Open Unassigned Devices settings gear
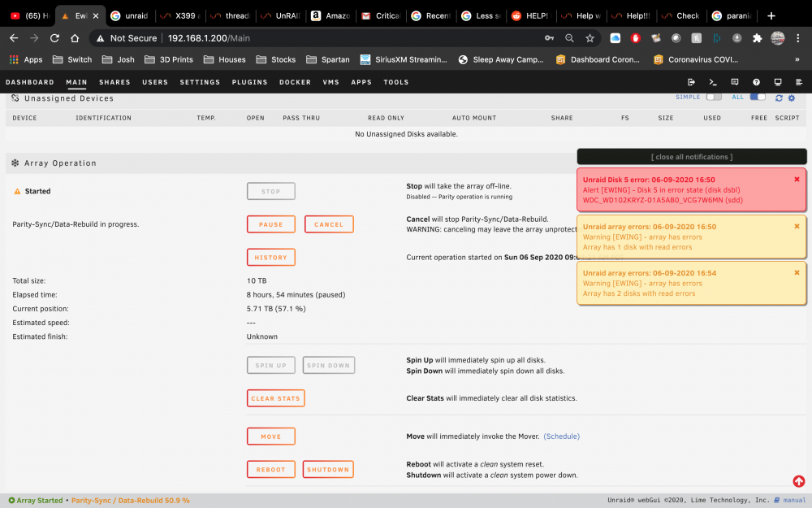The height and width of the screenshot is (508, 812). point(791,98)
